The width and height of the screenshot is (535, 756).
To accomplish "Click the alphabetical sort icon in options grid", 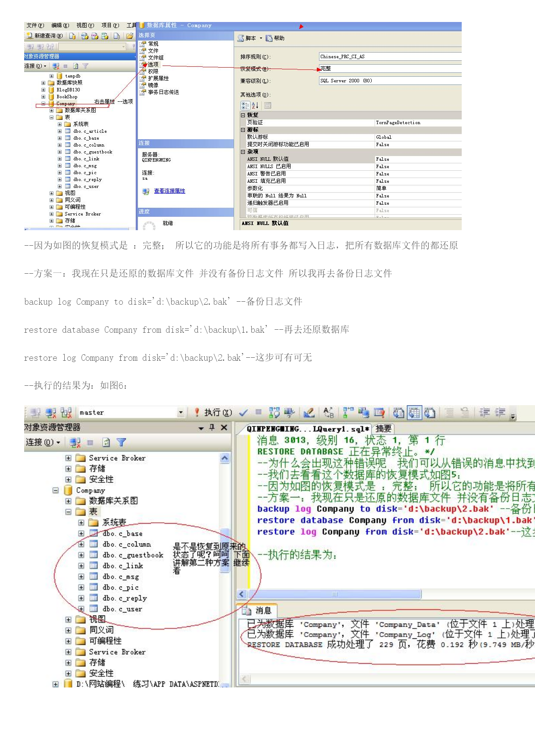I will (x=255, y=106).
